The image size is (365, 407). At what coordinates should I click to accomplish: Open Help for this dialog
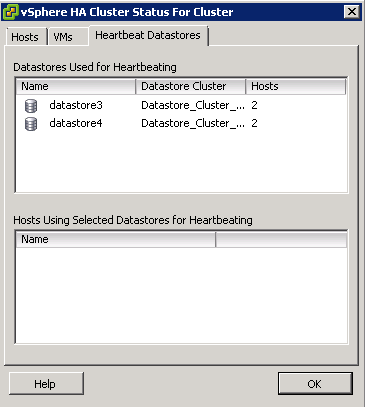click(x=46, y=384)
